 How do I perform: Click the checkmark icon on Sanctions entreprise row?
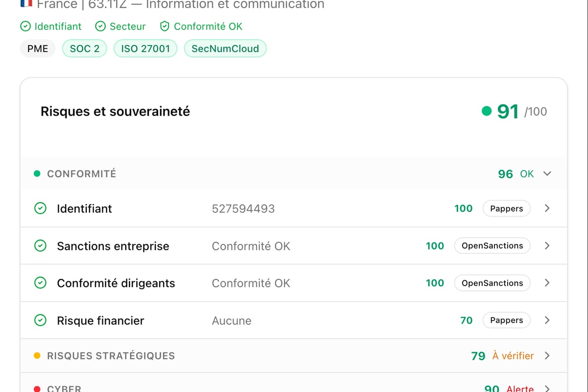(40, 245)
